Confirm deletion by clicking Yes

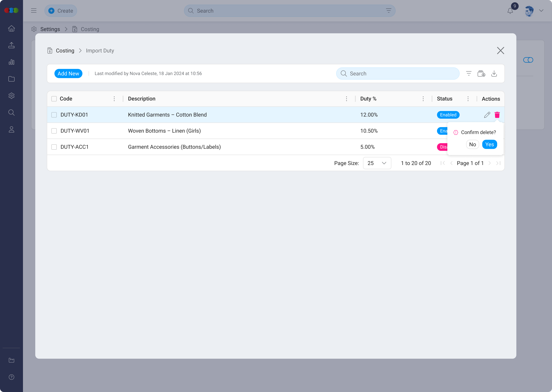tap(490, 144)
